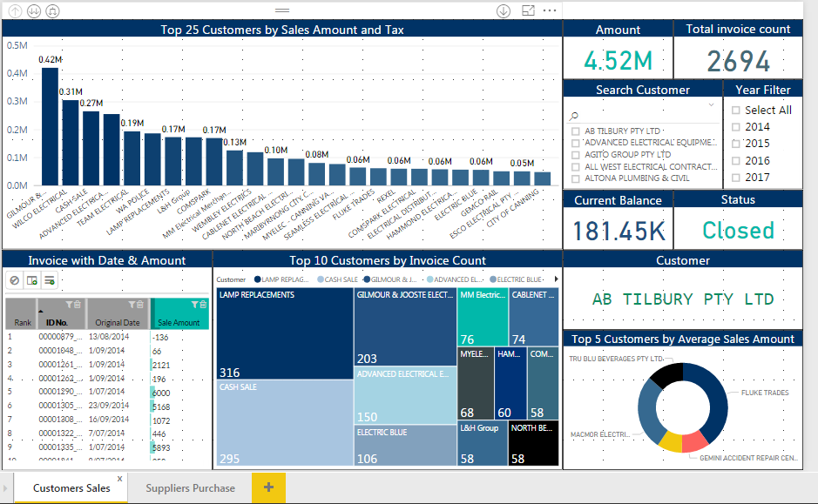This screenshot has width=818, height=504.
Task: Switch to the Customers Sales tab
Action: [71, 487]
